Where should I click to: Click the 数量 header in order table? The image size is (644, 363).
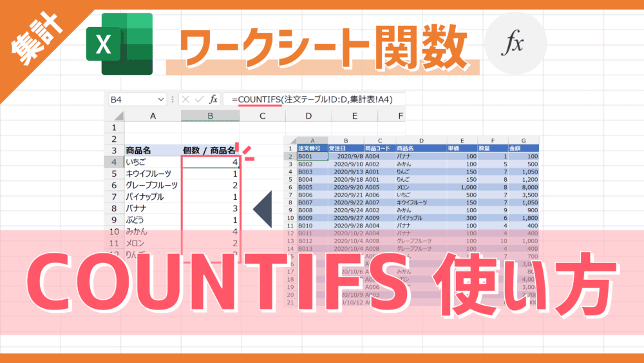[x=493, y=148]
